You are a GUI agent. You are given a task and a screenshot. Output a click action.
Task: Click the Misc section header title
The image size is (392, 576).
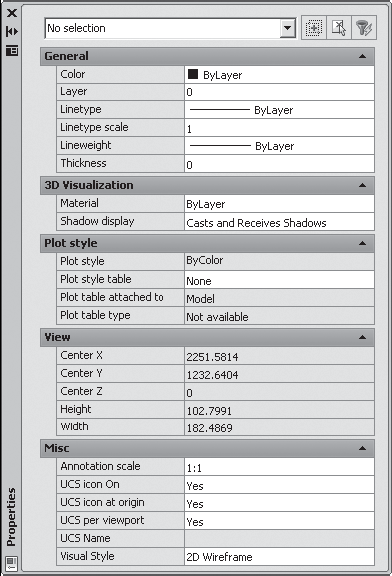click(56, 448)
